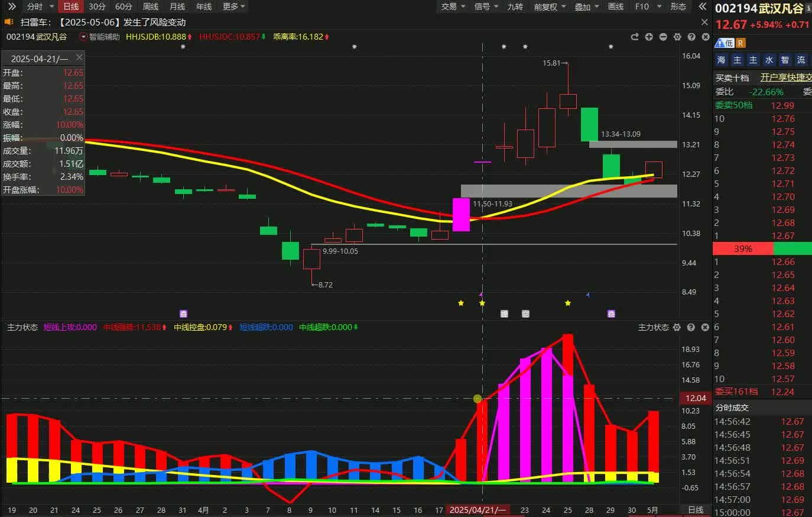The width and height of the screenshot is (812, 517).
Task: Close the 扫雷车 risk alert bar
Action: coord(704,22)
